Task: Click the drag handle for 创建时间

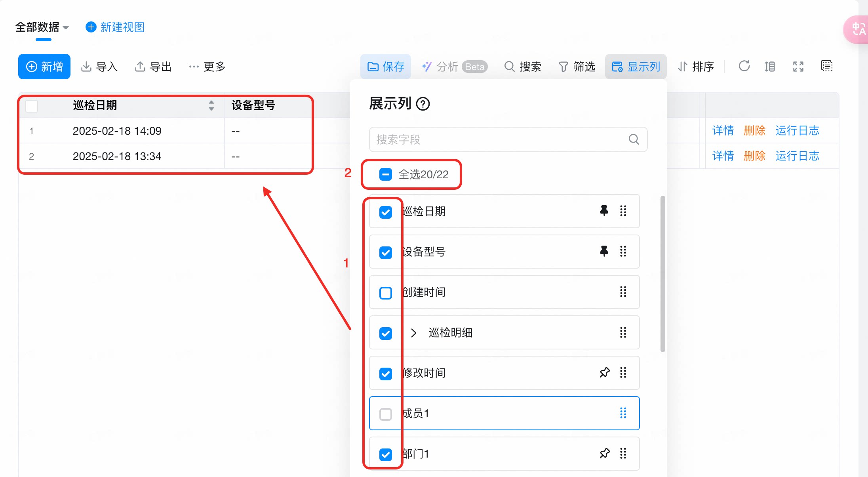Action: (623, 292)
